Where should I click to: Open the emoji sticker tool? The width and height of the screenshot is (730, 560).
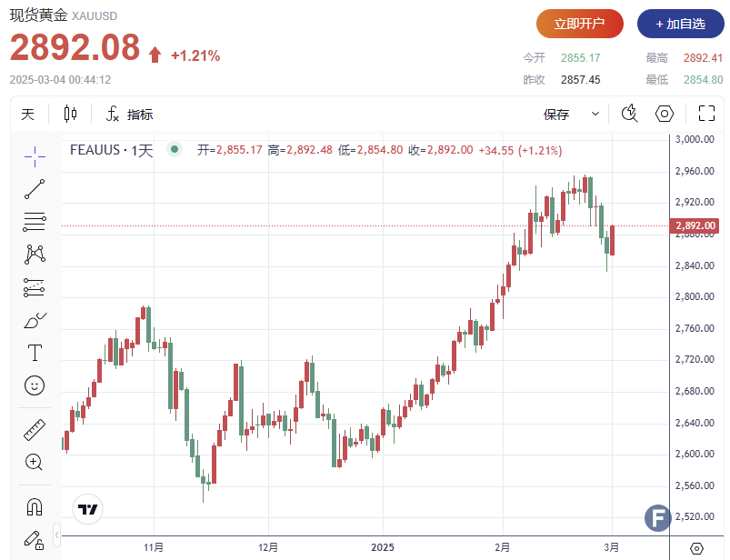click(x=35, y=385)
